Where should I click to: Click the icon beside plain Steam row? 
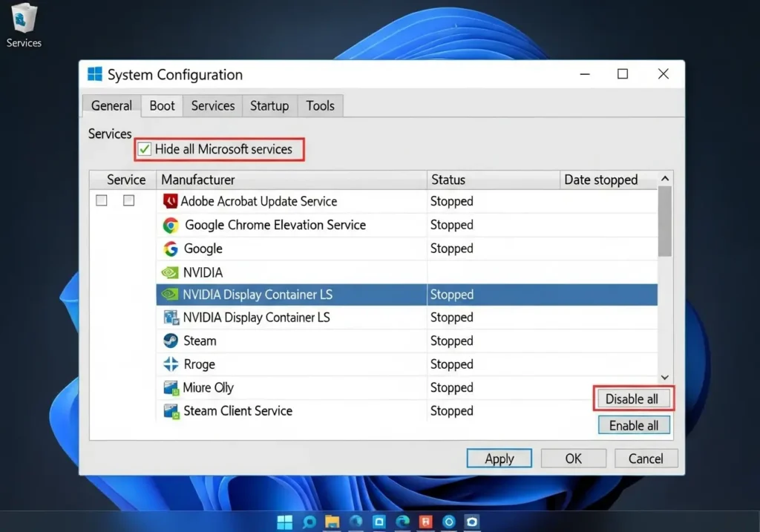tap(171, 341)
